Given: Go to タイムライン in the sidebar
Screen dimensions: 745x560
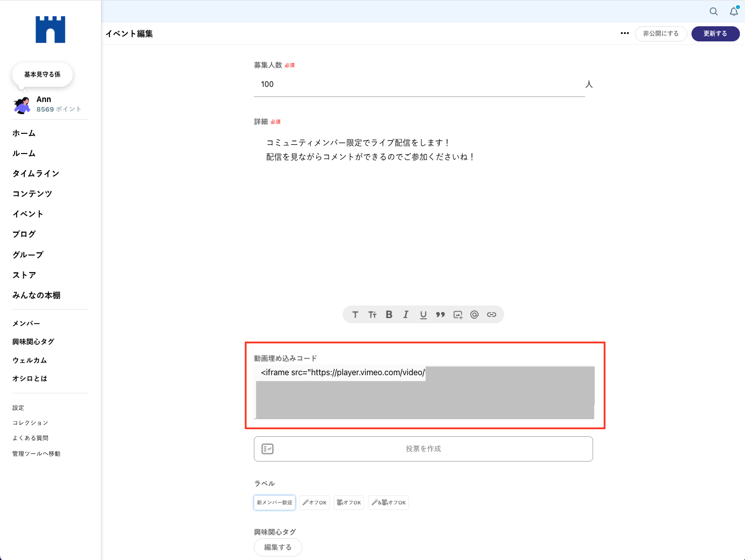Looking at the screenshot, I should coord(36,174).
